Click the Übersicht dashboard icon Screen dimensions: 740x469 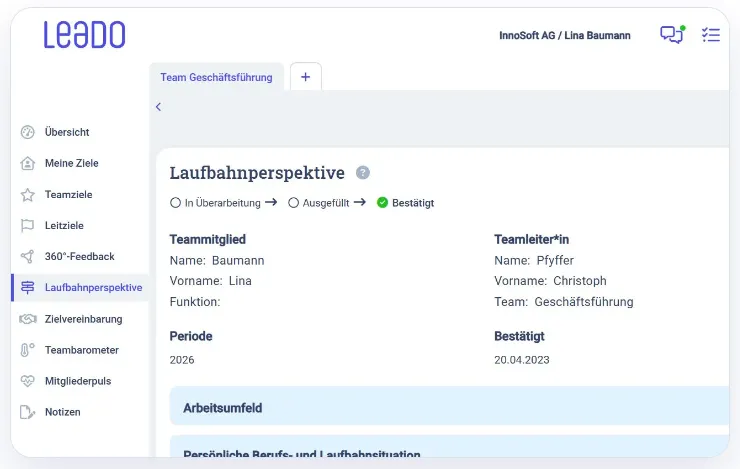[x=27, y=132]
